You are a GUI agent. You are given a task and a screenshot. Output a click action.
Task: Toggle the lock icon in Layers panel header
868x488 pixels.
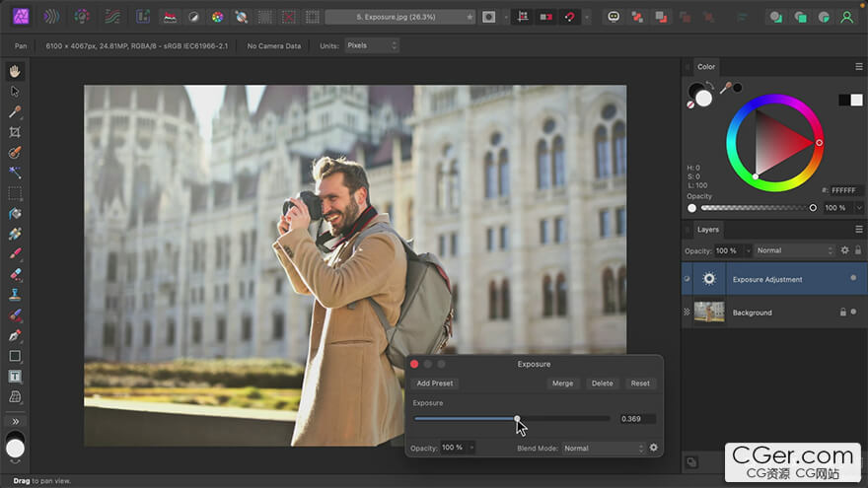coord(857,250)
